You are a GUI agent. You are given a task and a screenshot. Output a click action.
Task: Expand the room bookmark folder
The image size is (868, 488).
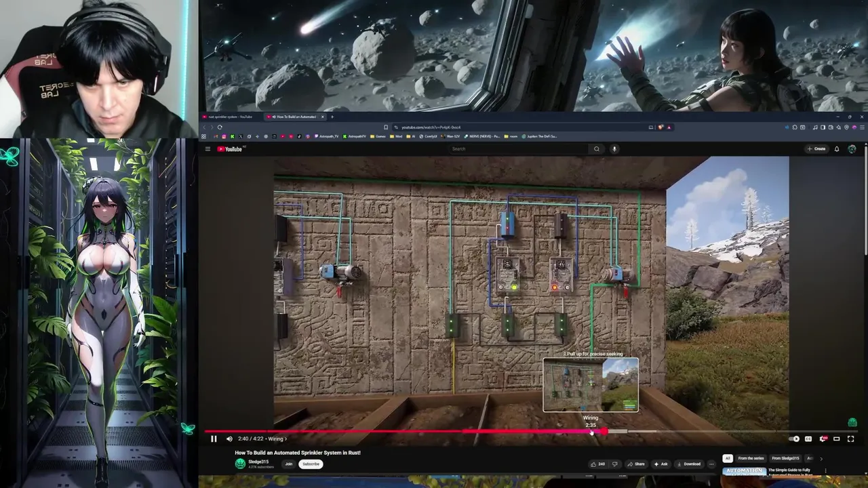511,136
